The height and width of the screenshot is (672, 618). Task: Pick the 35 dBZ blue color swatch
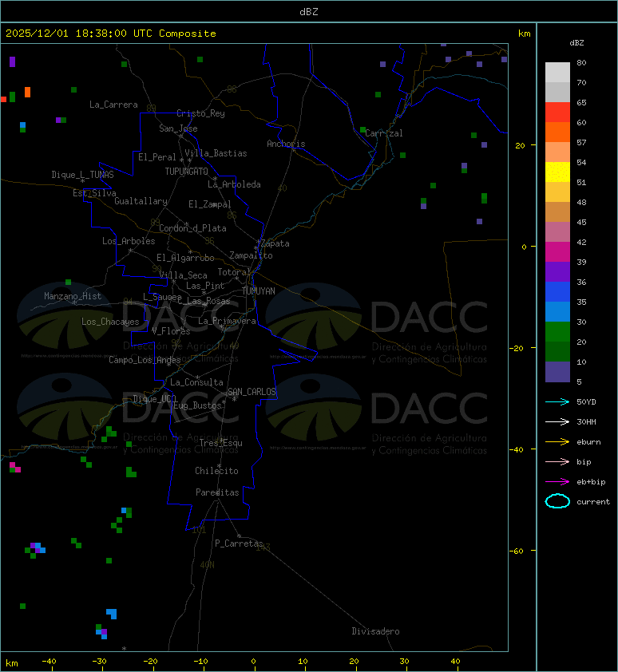pos(557,311)
